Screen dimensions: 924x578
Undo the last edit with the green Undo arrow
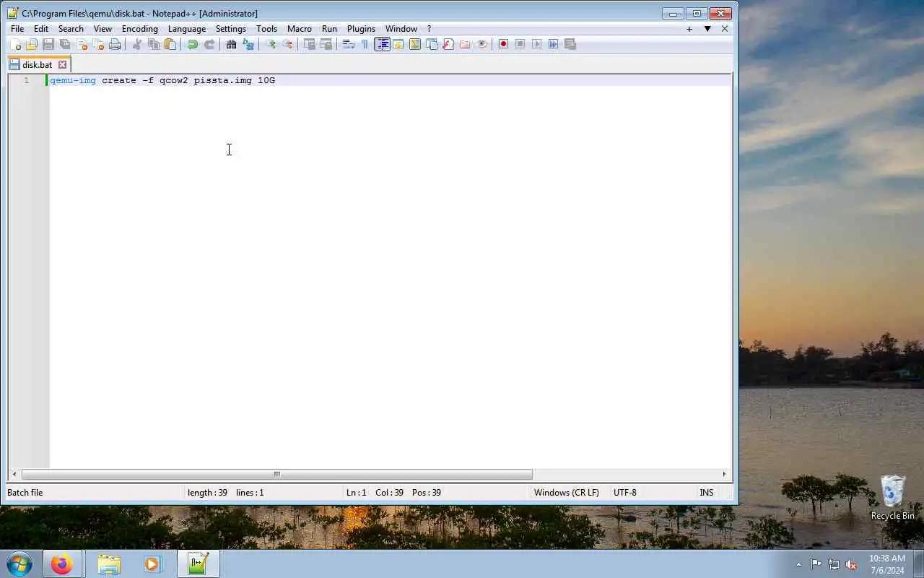point(193,44)
